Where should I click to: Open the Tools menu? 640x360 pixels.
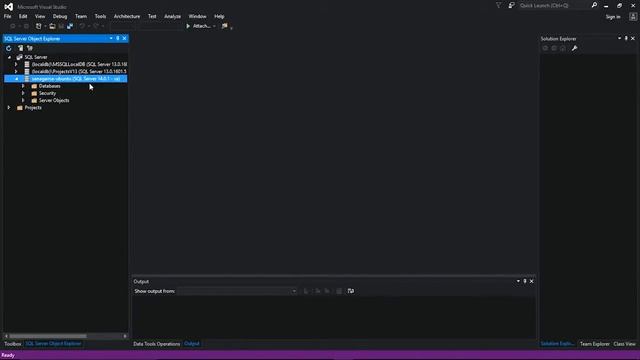[100, 16]
